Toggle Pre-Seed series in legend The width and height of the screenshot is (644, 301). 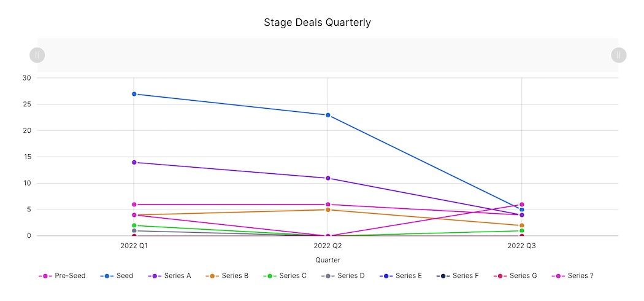(x=60, y=276)
